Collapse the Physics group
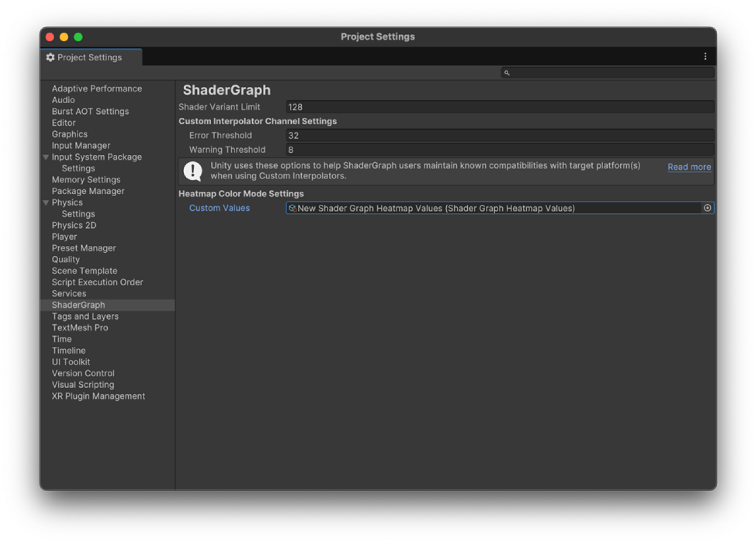The height and width of the screenshot is (543, 756). tap(46, 203)
